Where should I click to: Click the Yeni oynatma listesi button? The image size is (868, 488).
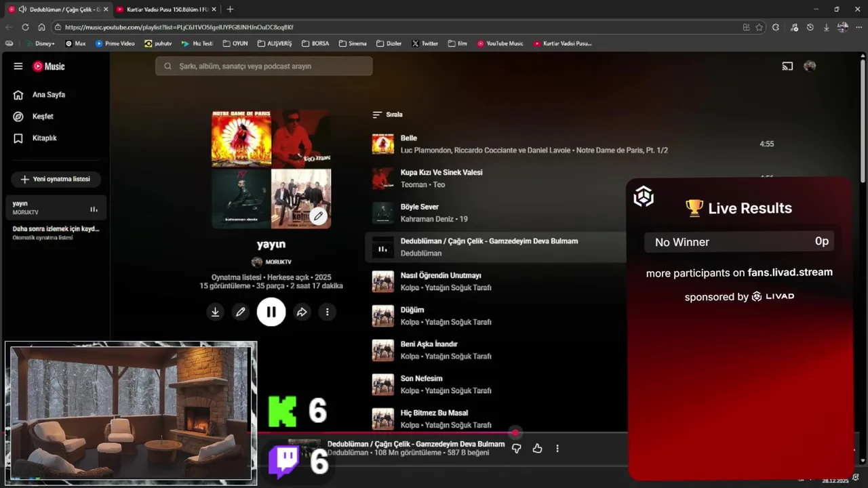click(x=56, y=180)
